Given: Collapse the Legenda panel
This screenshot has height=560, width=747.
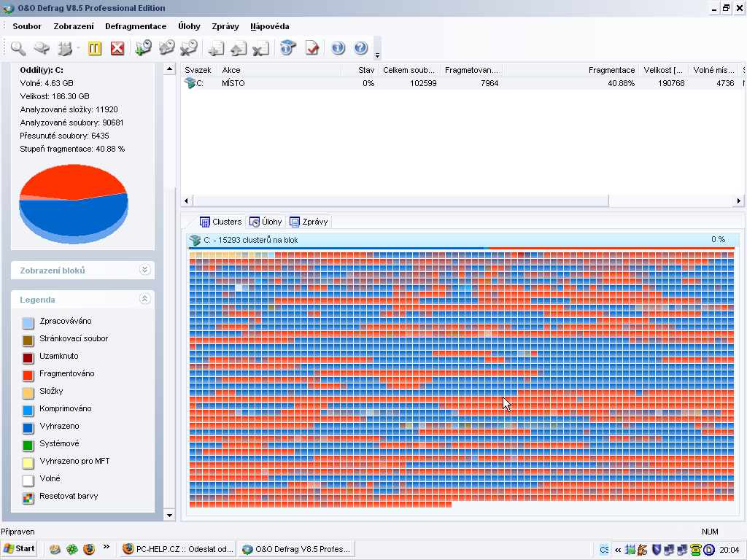Looking at the screenshot, I should [144, 299].
